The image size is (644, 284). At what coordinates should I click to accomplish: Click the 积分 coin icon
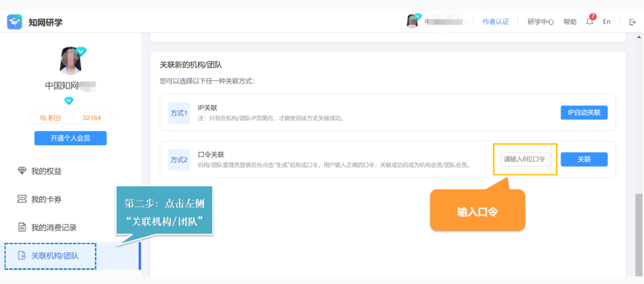43,118
